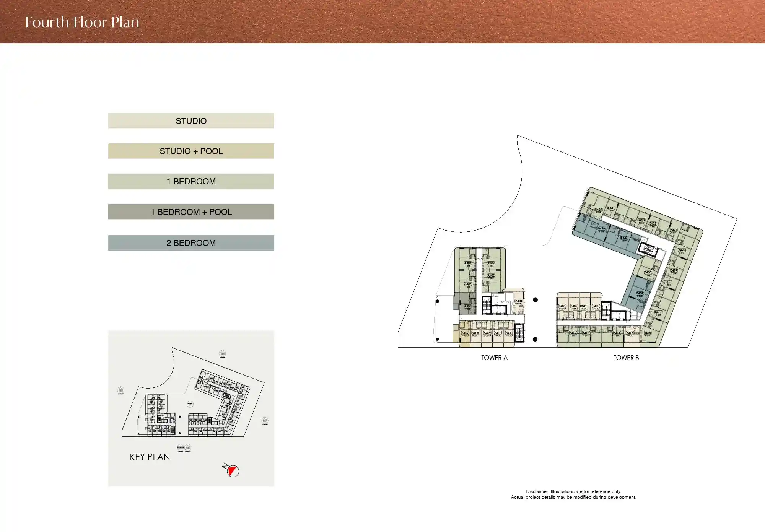This screenshot has height=532, width=765.
Task: Select the 1 BEDROOM + POOL legend swatch
Action: click(191, 212)
